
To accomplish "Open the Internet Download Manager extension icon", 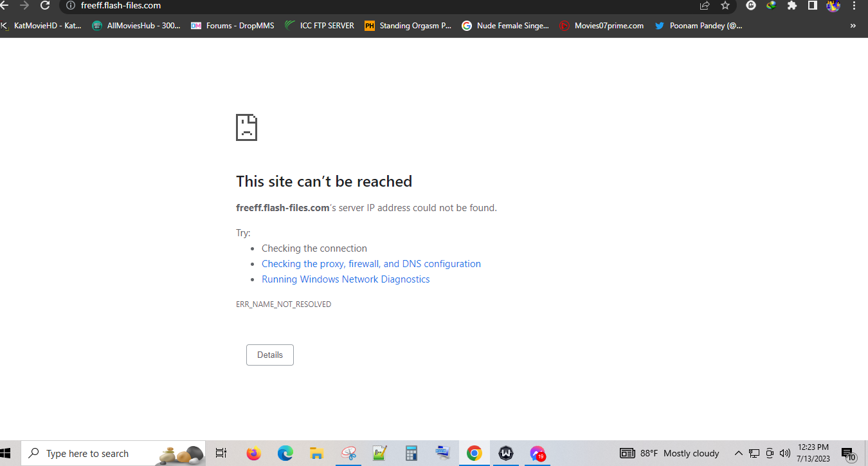I will pos(772,5).
